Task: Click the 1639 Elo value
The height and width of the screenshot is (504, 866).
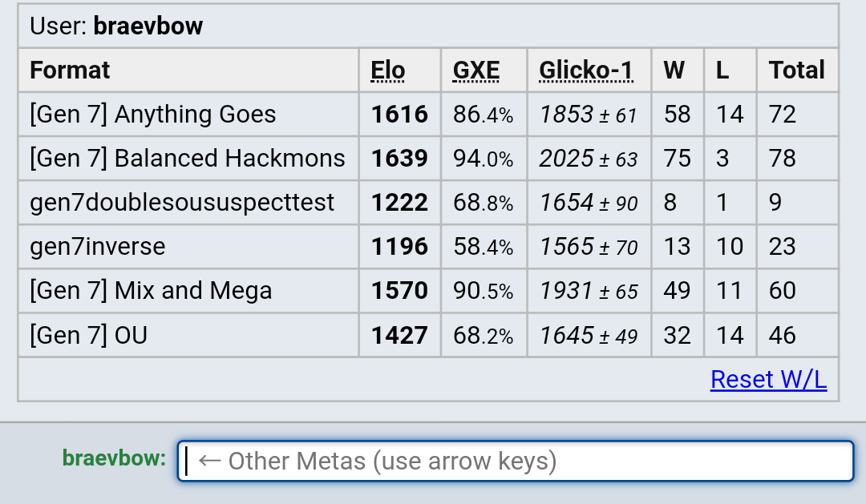Action: 399,159
